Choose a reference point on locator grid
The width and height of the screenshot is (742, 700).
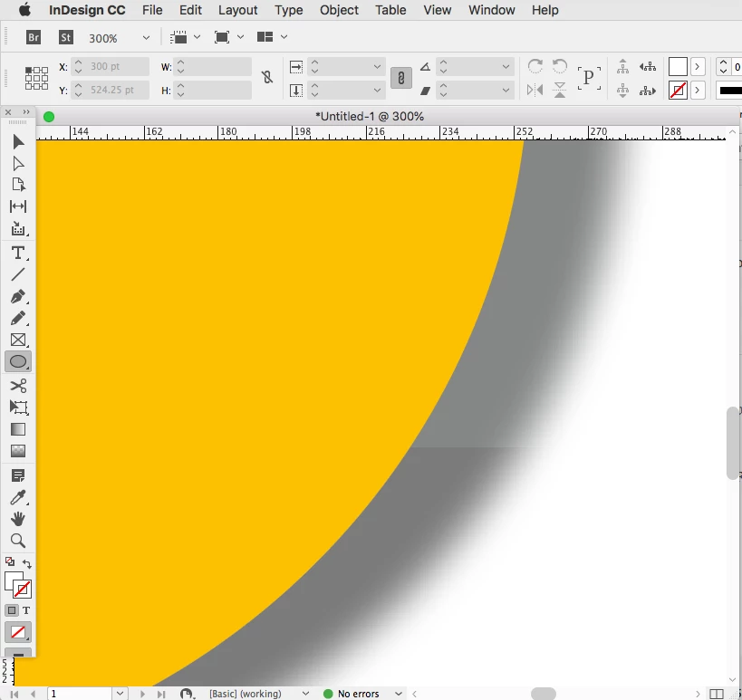[x=36, y=78]
